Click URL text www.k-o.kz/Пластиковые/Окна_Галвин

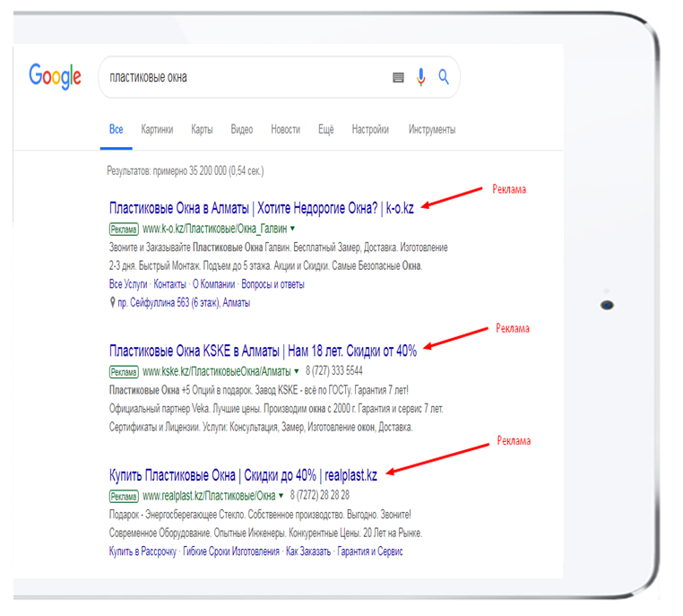(215, 229)
